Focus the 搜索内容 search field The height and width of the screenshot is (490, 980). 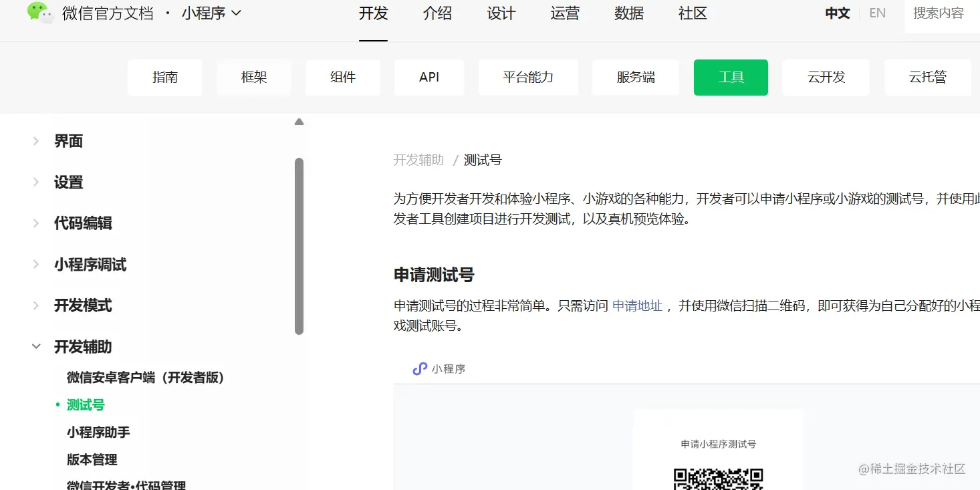pos(942,15)
